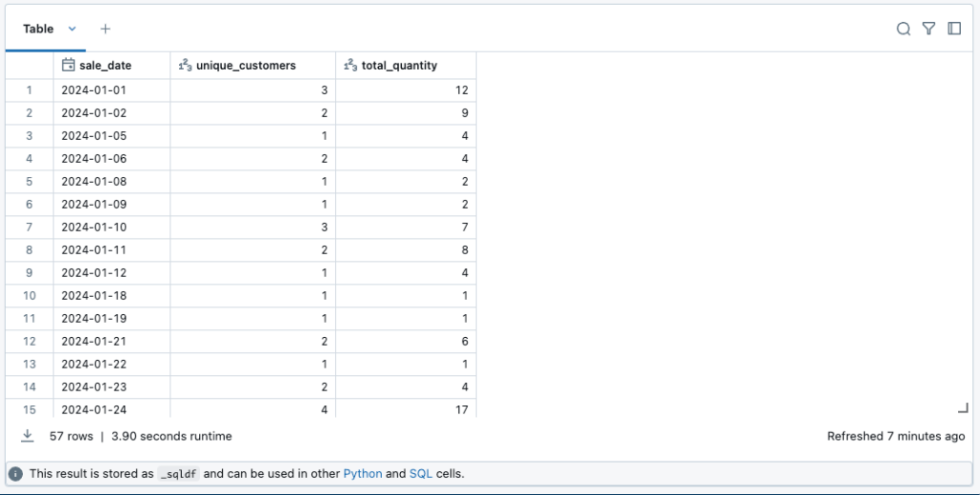
Task: Click the info icon beside _sqldf message
Action: (x=16, y=474)
